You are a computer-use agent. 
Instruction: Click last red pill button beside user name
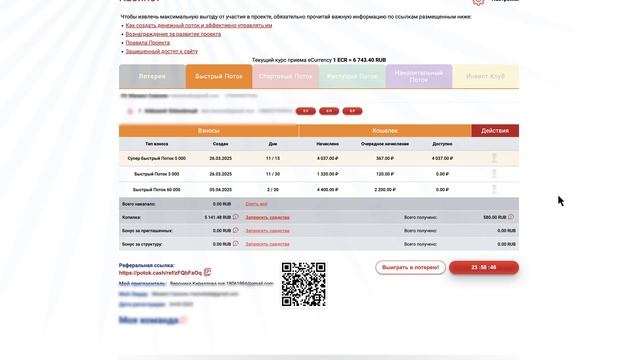pyautogui.click(x=352, y=111)
